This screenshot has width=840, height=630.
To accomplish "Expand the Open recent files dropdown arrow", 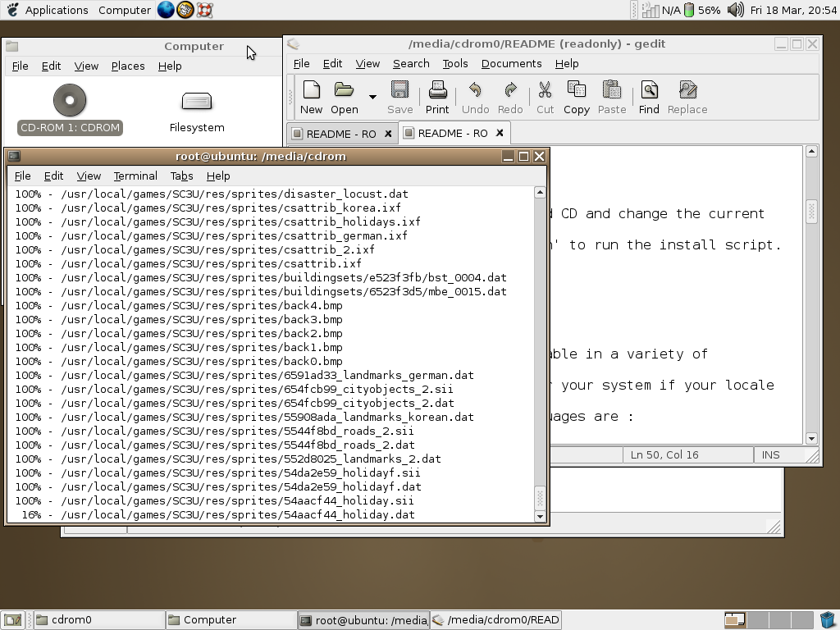I will (372, 97).
